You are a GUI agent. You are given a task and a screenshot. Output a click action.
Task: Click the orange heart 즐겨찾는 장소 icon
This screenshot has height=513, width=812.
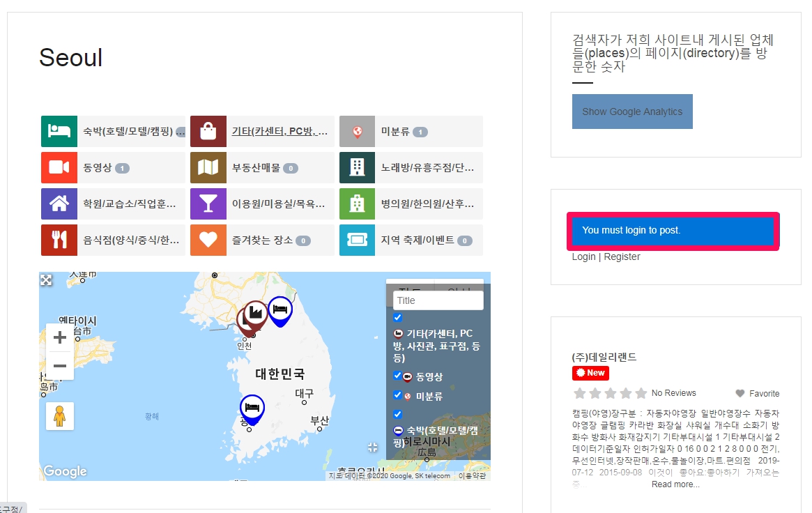pos(208,240)
